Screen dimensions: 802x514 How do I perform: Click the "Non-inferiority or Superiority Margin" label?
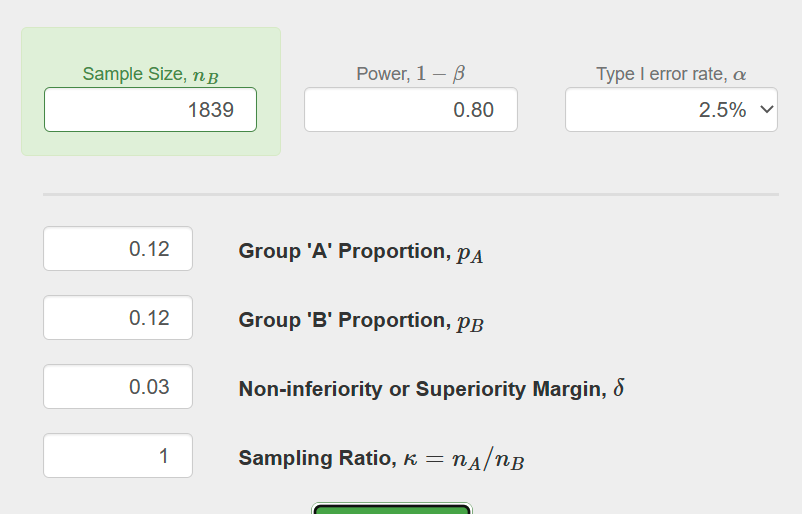[422, 389]
